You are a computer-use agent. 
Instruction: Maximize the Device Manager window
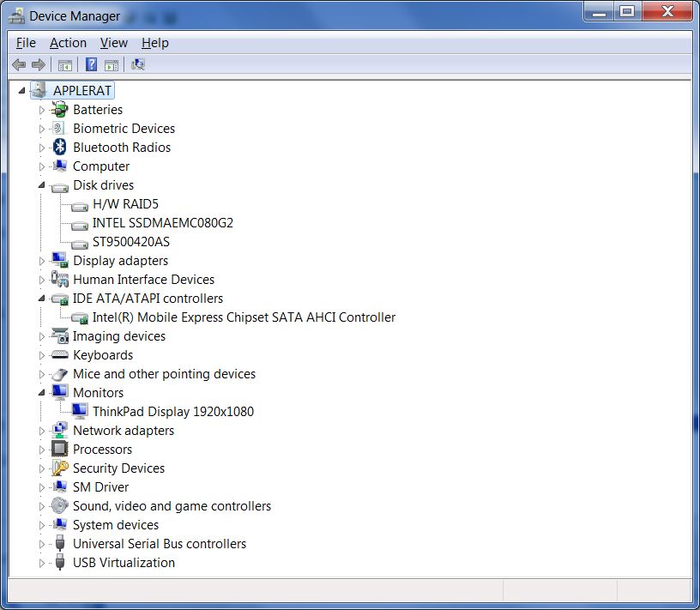(x=627, y=11)
